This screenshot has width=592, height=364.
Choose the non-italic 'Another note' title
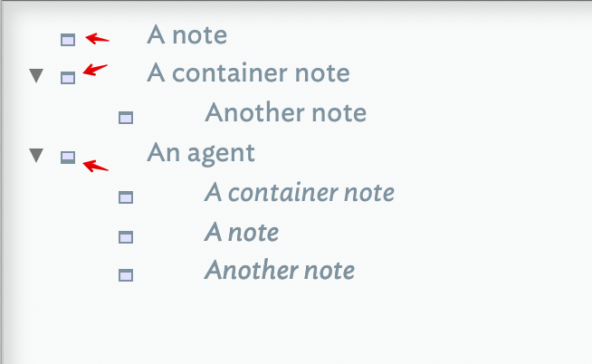click(285, 113)
